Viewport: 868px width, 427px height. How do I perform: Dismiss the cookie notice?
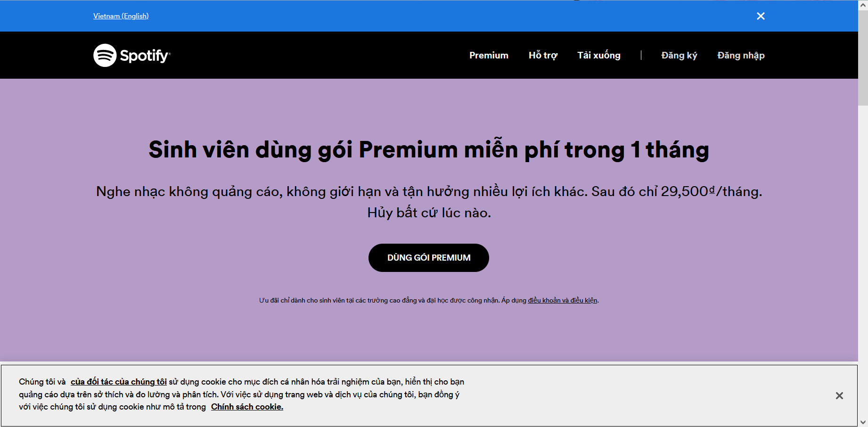point(839,395)
